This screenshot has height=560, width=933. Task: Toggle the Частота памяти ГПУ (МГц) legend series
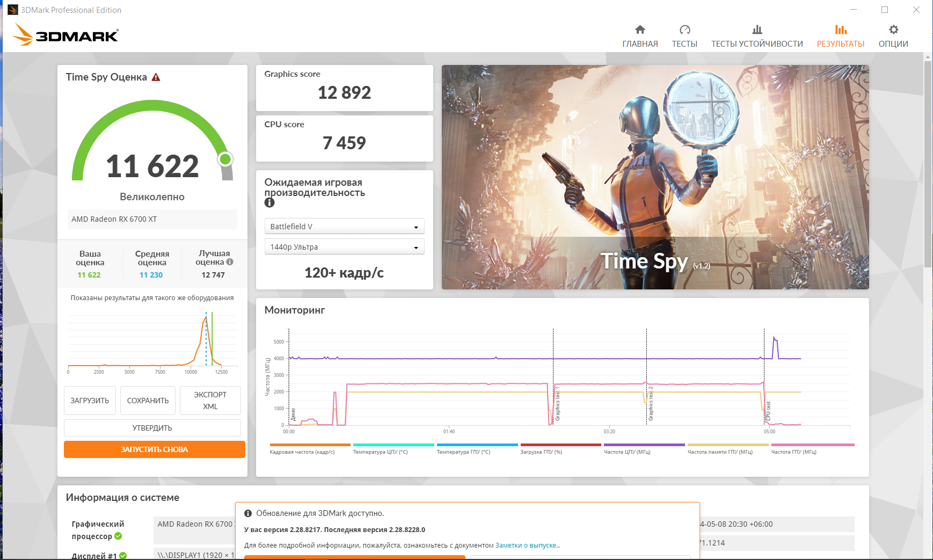(728, 449)
